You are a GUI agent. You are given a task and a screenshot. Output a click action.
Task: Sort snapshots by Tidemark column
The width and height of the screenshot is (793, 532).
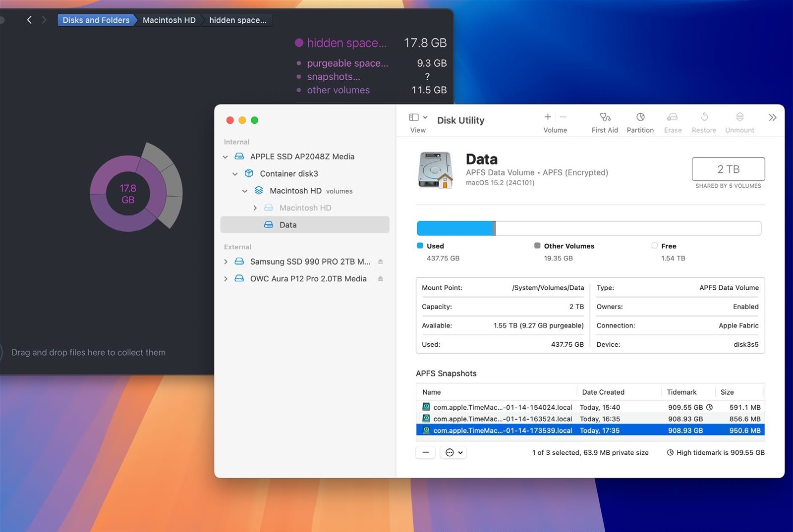pyautogui.click(x=688, y=392)
